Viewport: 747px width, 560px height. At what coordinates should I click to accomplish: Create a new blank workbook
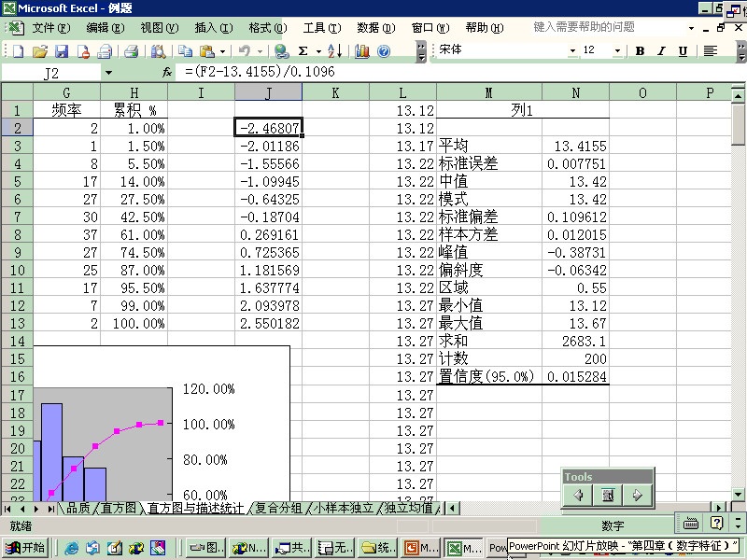point(18,50)
